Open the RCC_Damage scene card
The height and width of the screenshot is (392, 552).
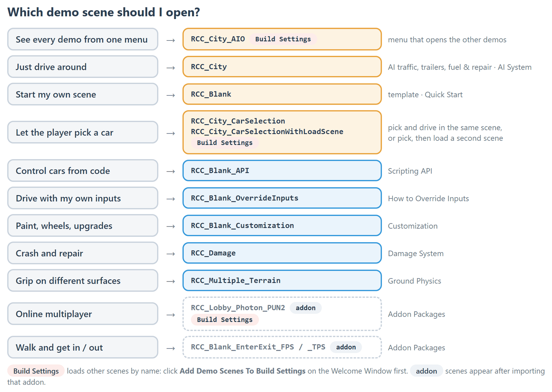(x=282, y=253)
